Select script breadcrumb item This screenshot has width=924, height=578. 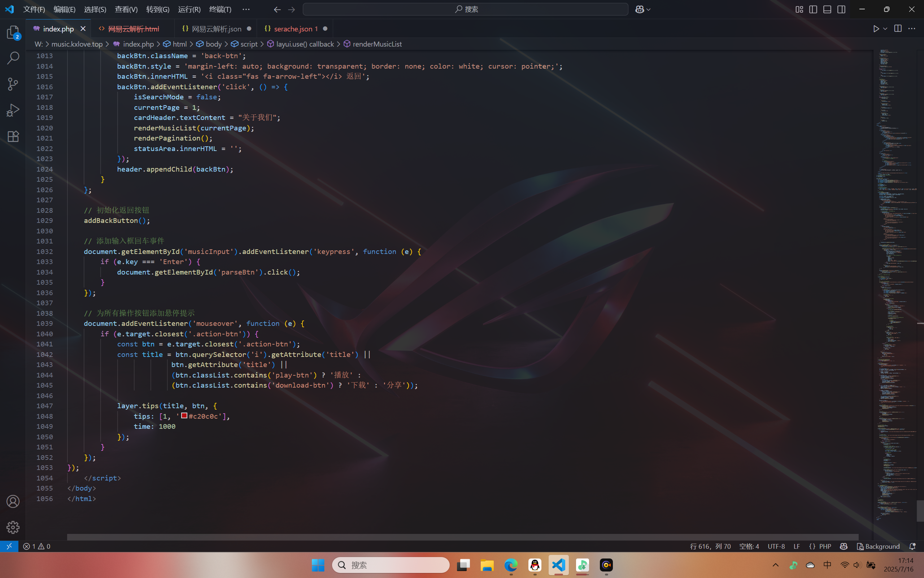point(244,44)
